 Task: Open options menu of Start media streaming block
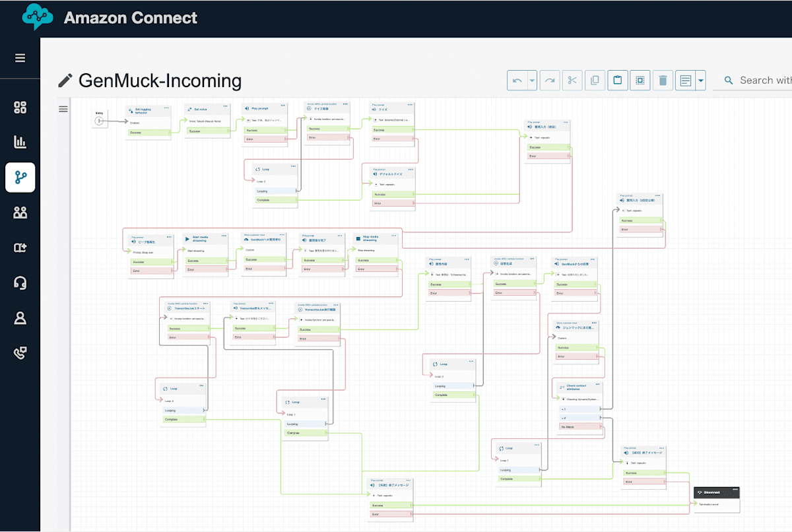(224, 236)
